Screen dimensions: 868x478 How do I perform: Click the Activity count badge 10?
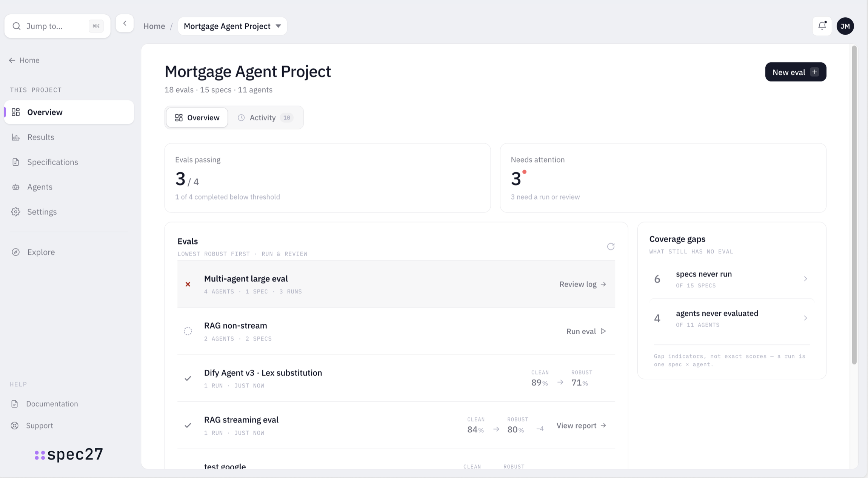click(x=287, y=118)
